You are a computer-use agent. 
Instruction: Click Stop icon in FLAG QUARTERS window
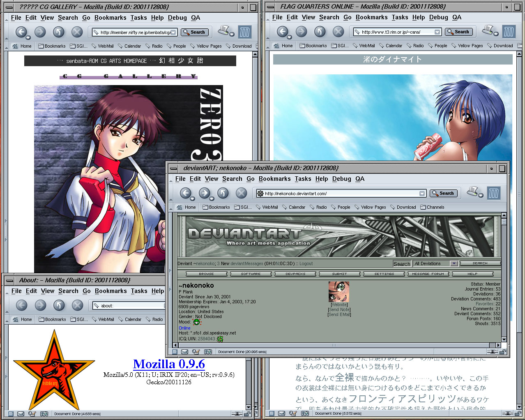pos(338,32)
